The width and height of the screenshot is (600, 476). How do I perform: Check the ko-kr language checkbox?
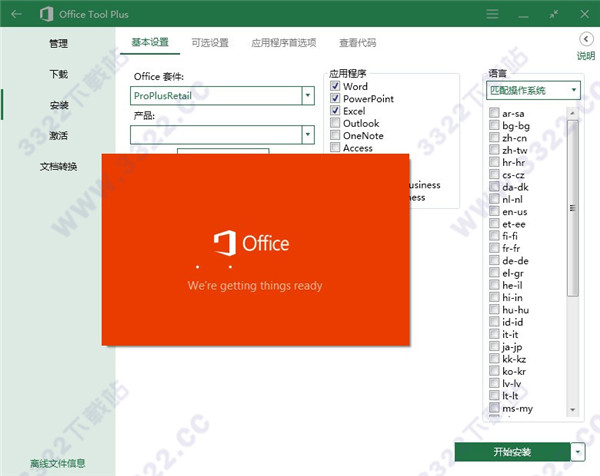[x=494, y=370]
